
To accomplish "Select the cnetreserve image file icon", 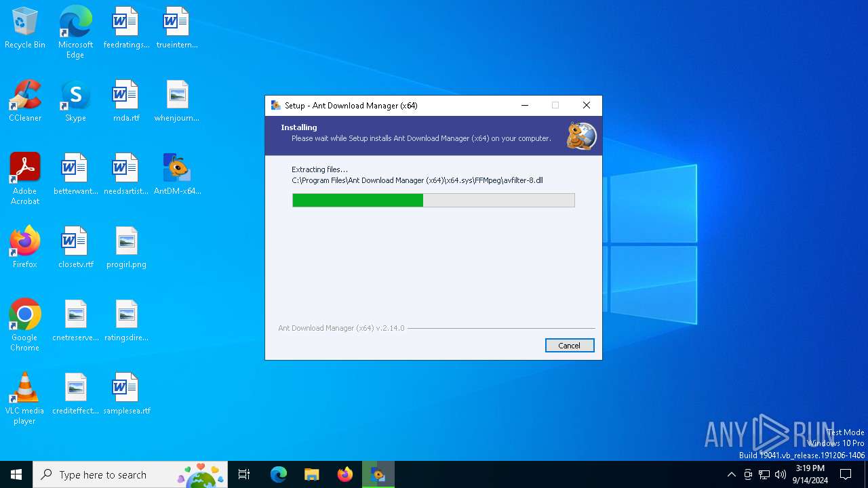I will (x=75, y=321).
